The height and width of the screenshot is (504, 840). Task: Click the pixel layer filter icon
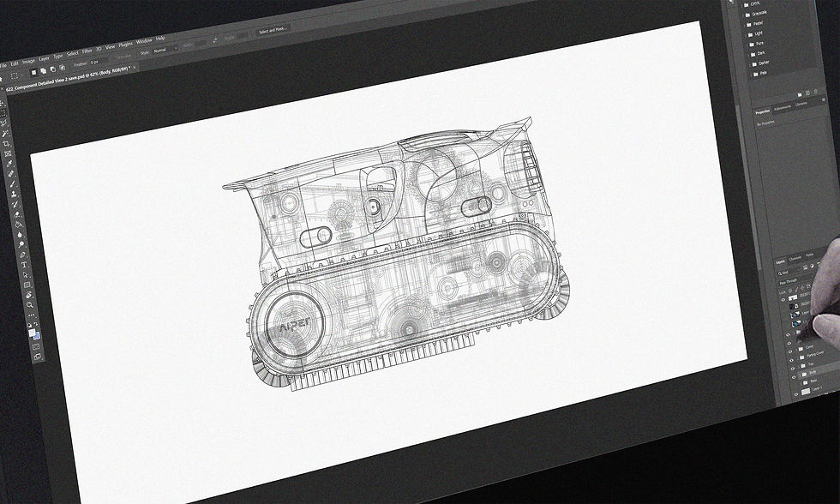(805, 267)
